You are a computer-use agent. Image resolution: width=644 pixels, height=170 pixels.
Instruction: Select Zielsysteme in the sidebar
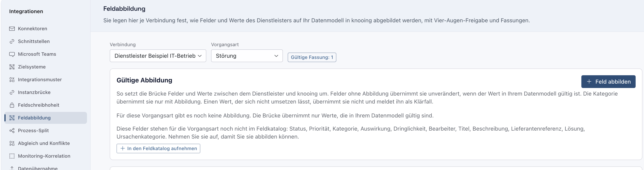(45, 67)
